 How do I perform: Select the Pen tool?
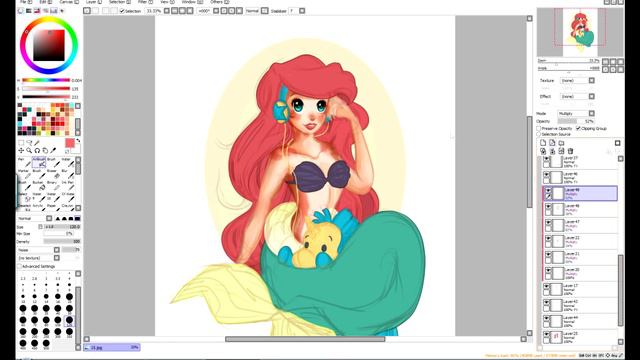(24, 162)
